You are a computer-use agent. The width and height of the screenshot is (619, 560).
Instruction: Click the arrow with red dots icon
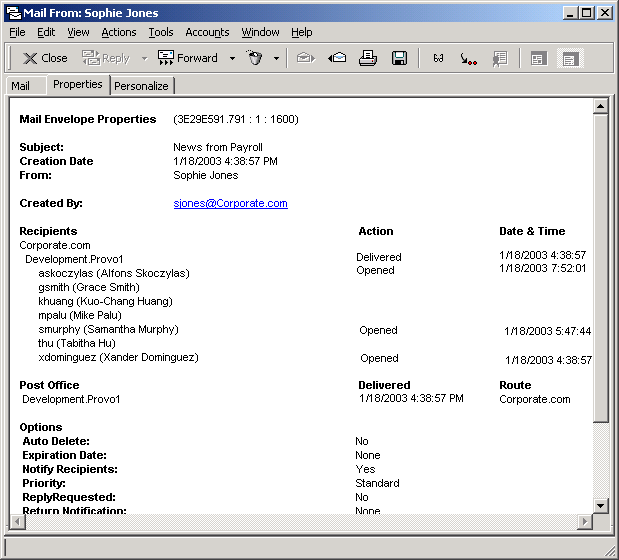(469, 59)
